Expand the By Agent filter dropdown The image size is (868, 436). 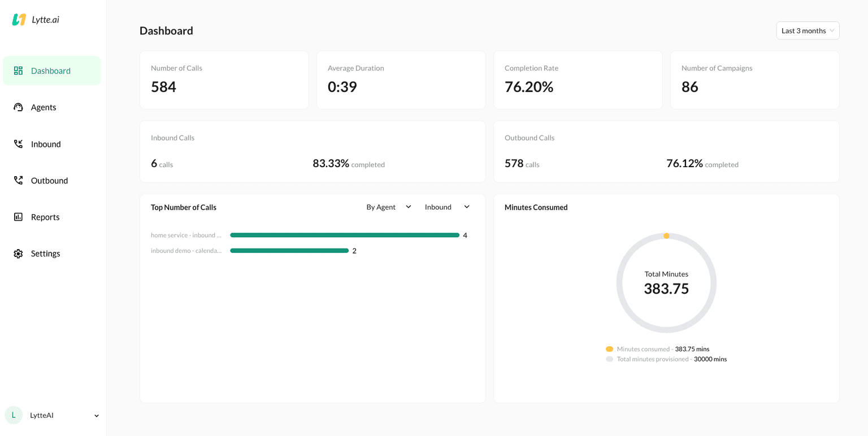pos(389,207)
